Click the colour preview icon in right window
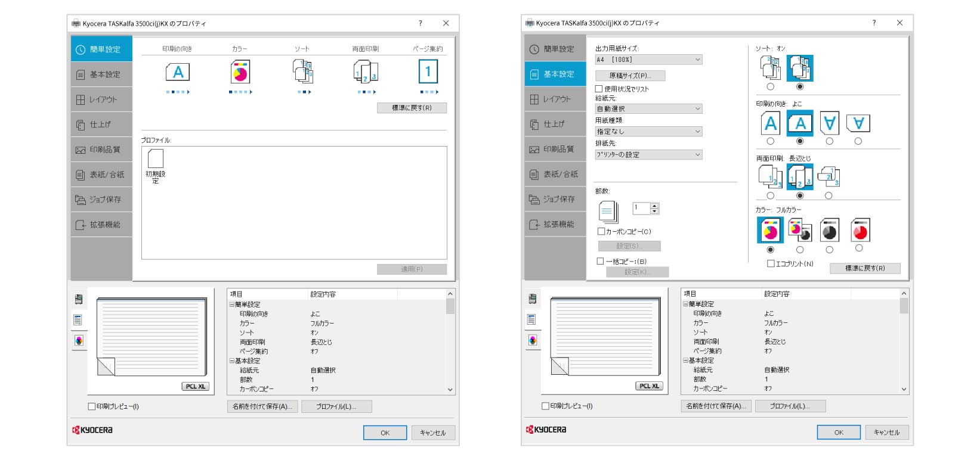980x460 pixels. [532, 340]
